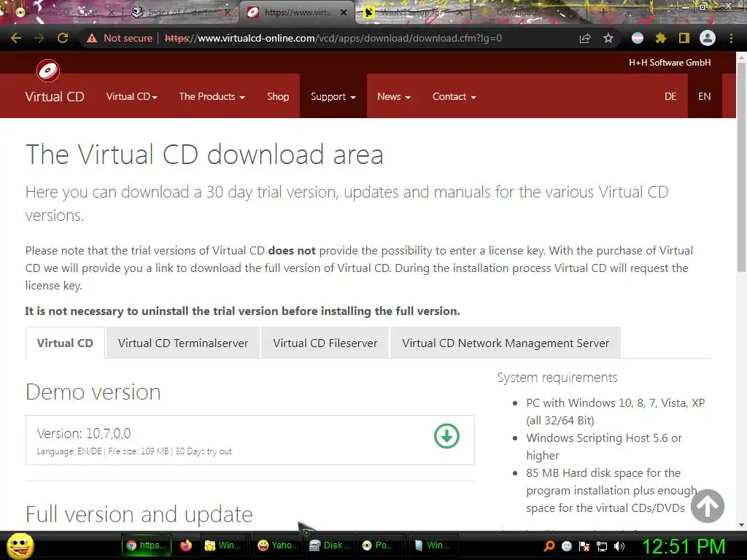Image resolution: width=747 pixels, height=560 pixels.
Task: Expand the Contact dropdown menu
Action: coord(454,97)
